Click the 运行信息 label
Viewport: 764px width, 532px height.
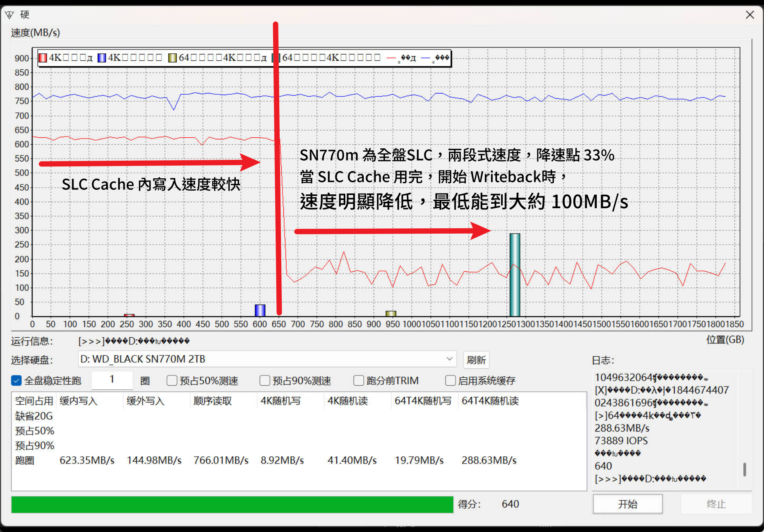[32, 341]
